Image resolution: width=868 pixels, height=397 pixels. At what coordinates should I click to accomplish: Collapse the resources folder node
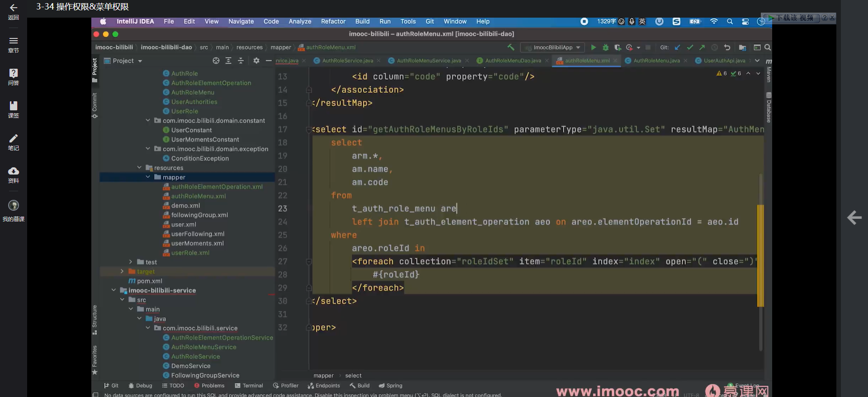click(x=139, y=168)
